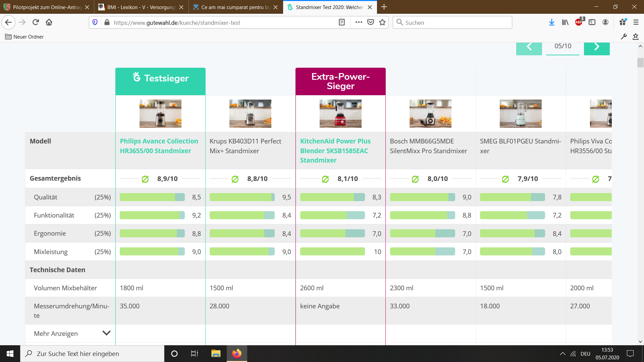Open a new browser tab
The width and height of the screenshot is (644, 362).
pyautogui.click(x=384, y=7)
